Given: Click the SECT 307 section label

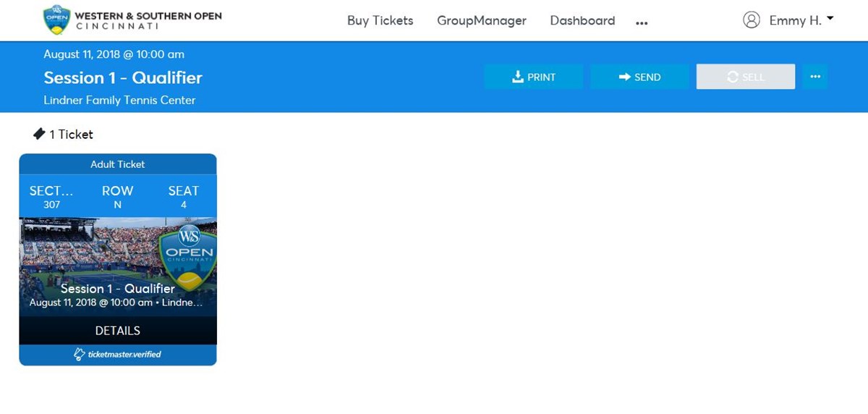Looking at the screenshot, I should [x=51, y=197].
